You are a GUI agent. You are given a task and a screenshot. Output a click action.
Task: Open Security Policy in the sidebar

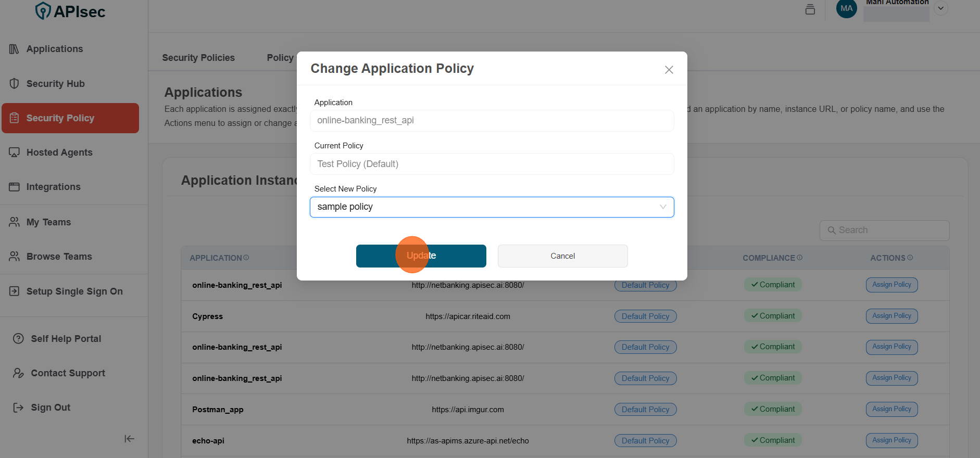70,118
